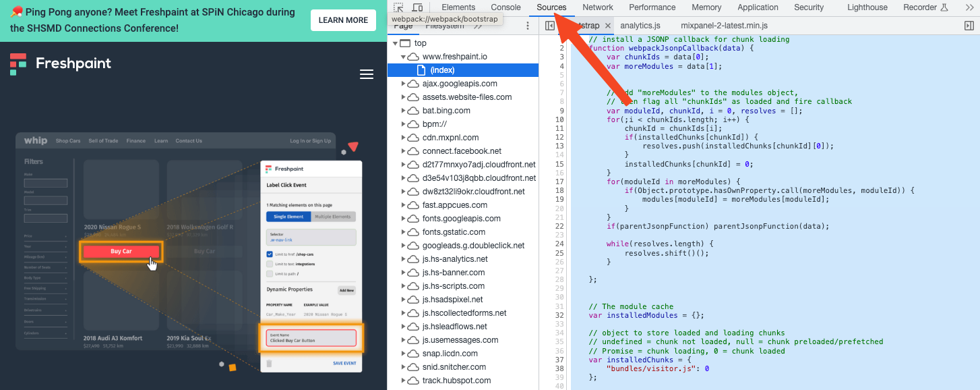This screenshot has height=390, width=980.
Task: Click the LEARN MORE button
Action: 343,20
